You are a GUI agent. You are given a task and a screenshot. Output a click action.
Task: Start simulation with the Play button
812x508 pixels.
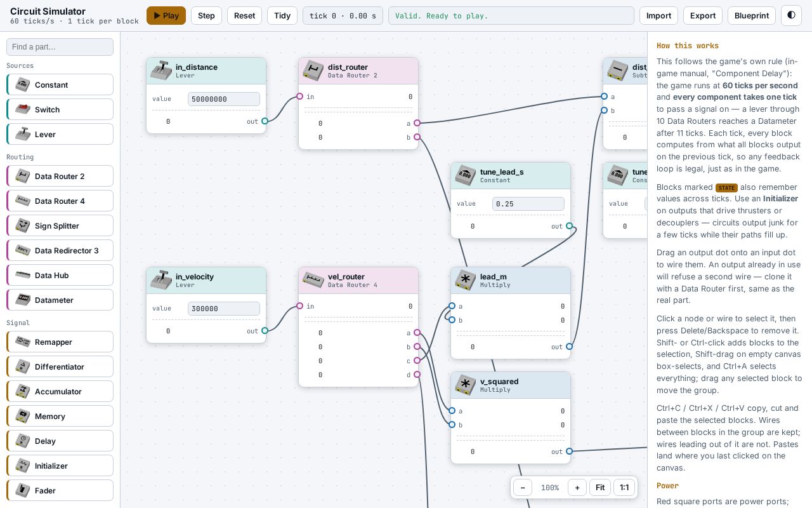pos(166,15)
